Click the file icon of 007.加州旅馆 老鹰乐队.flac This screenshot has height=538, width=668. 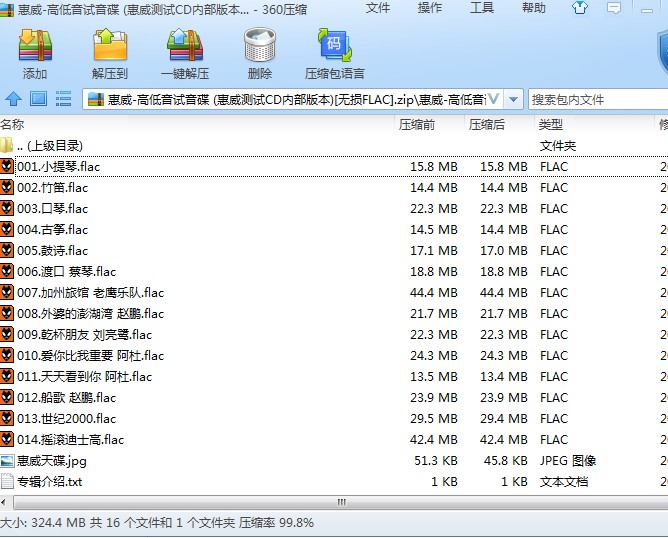coord(7,292)
